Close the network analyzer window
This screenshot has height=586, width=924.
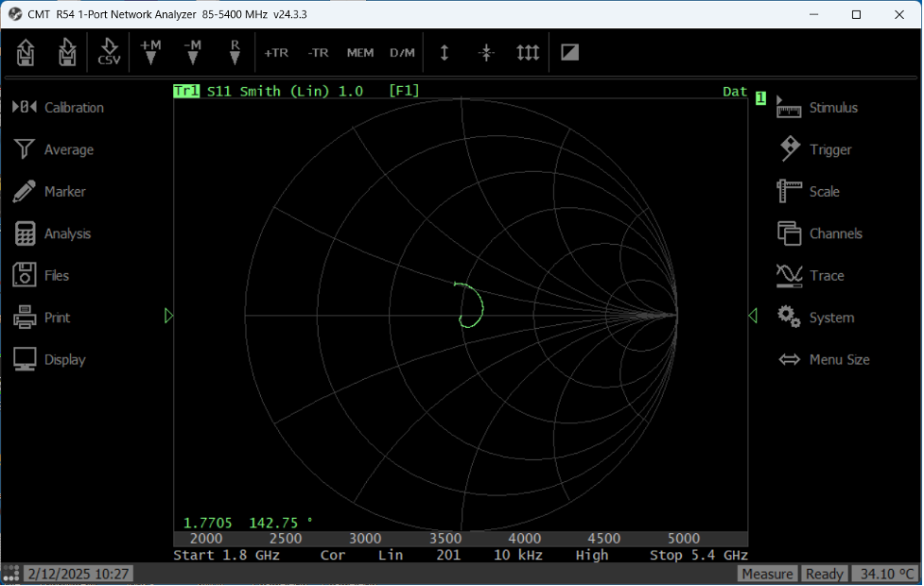coord(899,14)
